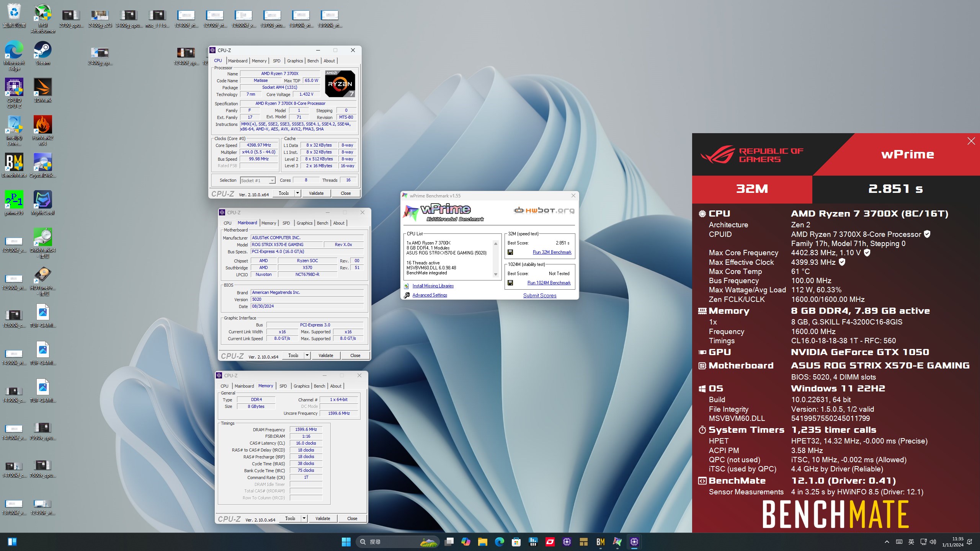Click Close button in Mainboard CPU-Z window
The width and height of the screenshot is (980, 551).
pyautogui.click(x=355, y=355)
